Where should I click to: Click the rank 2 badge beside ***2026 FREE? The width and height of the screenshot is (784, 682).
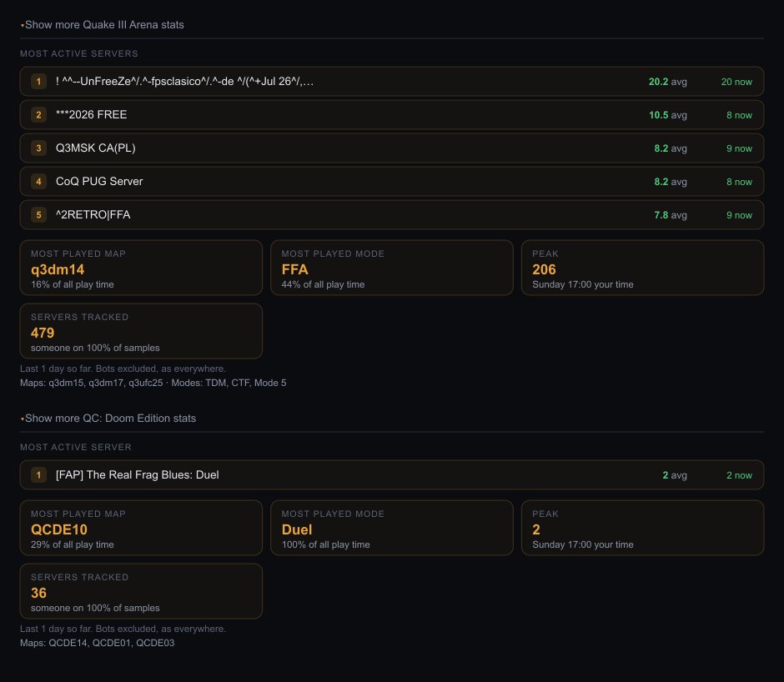pos(38,115)
